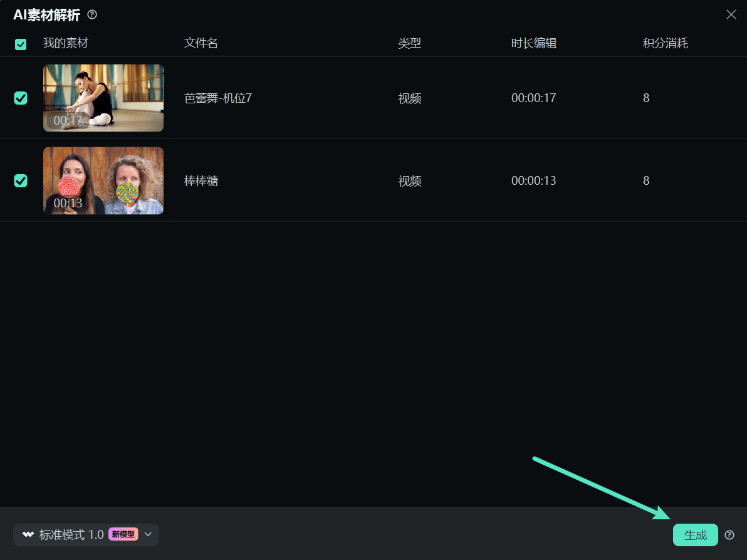
Task: Click the 积分消耗 column header
Action: (x=666, y=43)
